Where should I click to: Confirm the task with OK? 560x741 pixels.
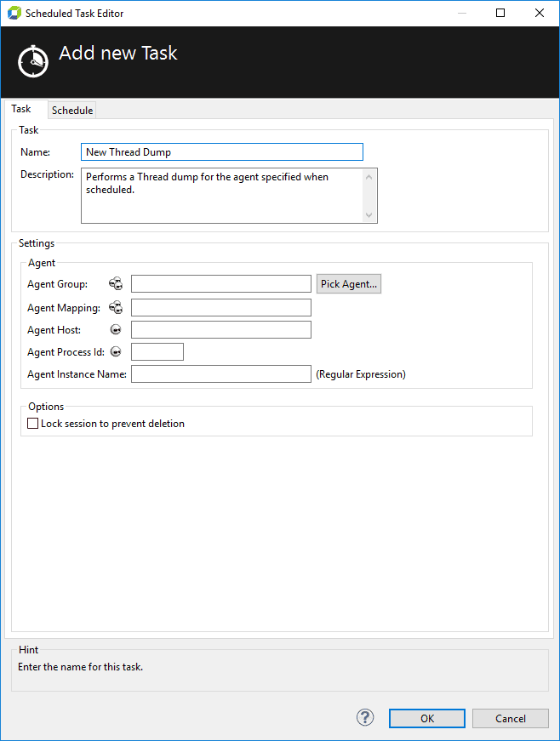[x=427, y=718]
